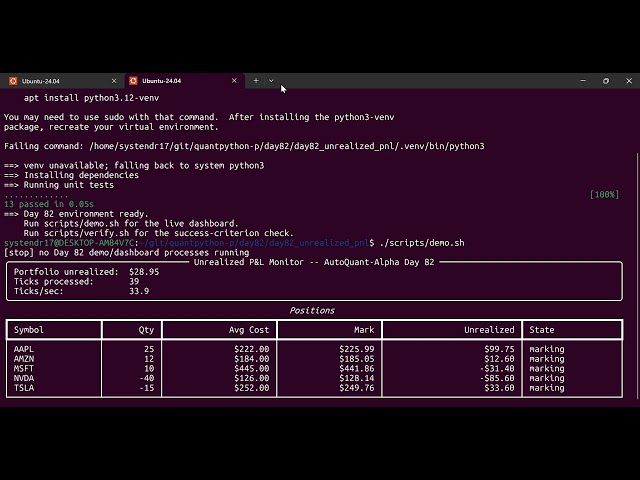The height and width of the screenshot is (480, 640).
Task: Switch to the first Ubuntu-24.04 tab
Action: click(62, 81)
